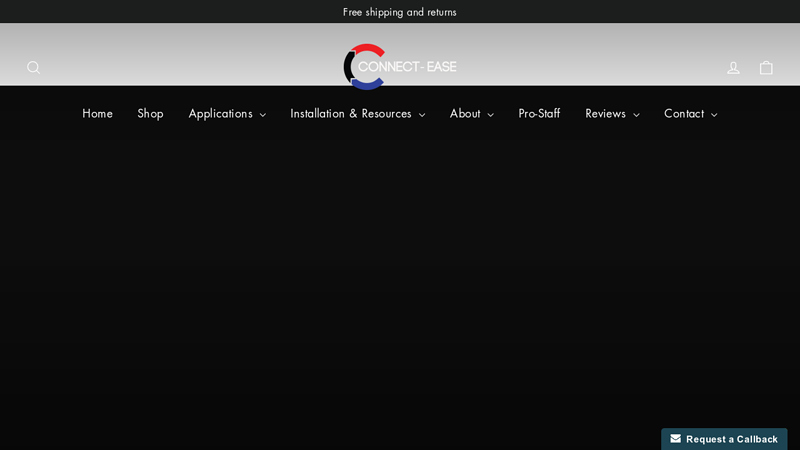Image resolution: width=800 pixels, height=450 pixels.
Task: Click the envelope icon in callback button
Action: (x=676, y=439)
